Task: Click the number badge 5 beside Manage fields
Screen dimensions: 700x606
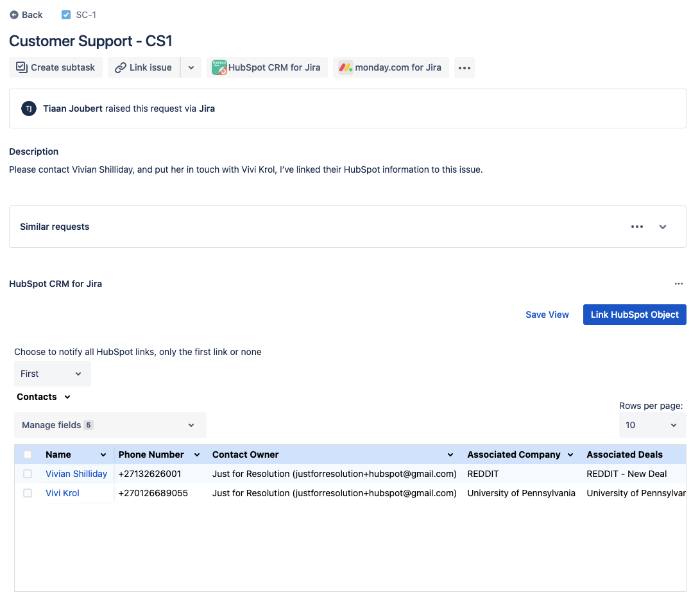Action: click(x=89, y=425)
